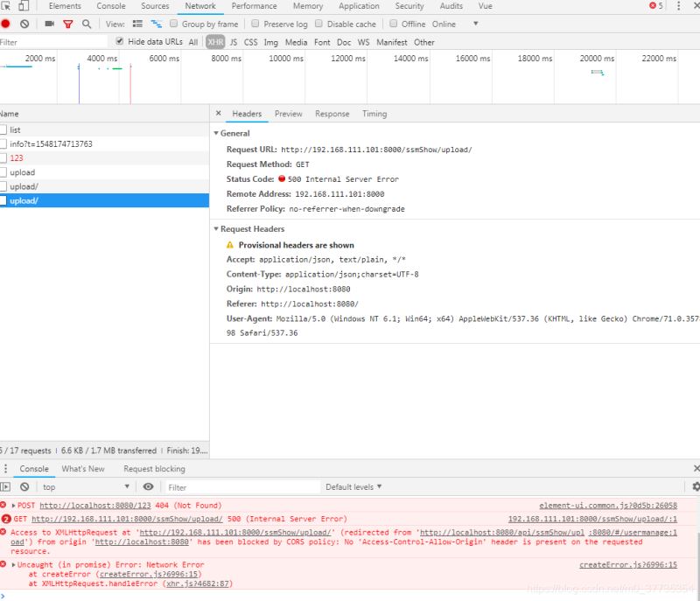Click the capture screenshots camera icon
Viewport: 700px width, 601px height.
(x=49, y=24)
